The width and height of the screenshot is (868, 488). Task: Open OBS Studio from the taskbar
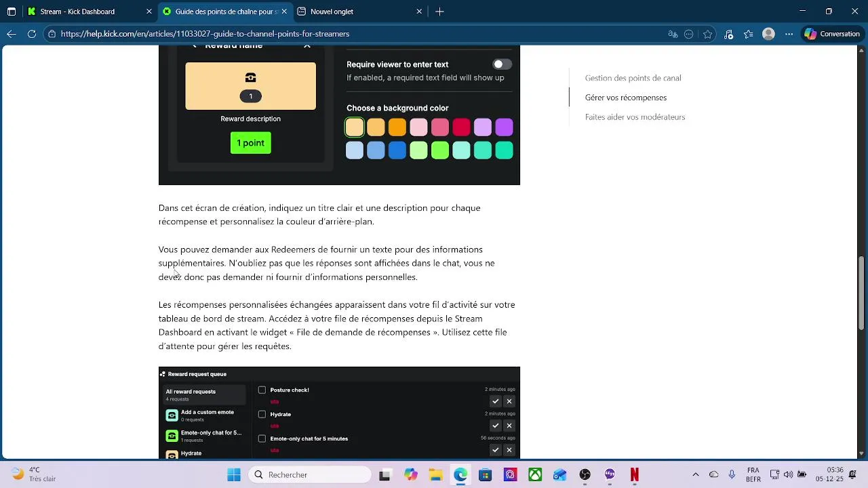pos(585,475)
